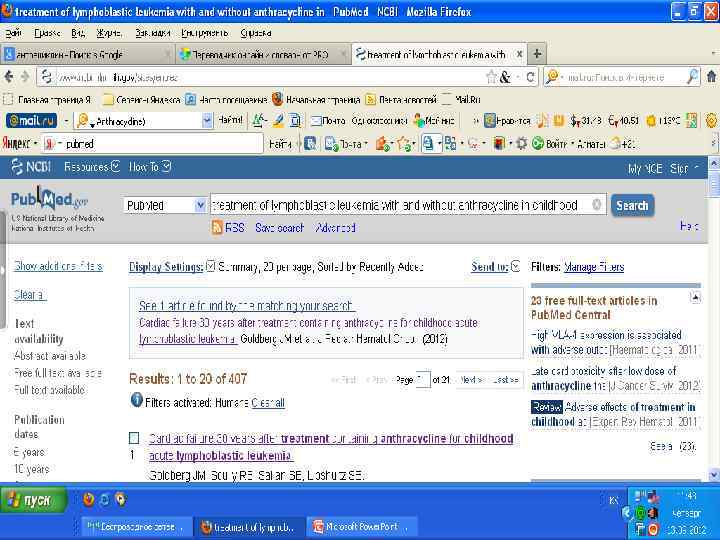
Task: Click Show additional filters link
Action: tap(58, 266)
